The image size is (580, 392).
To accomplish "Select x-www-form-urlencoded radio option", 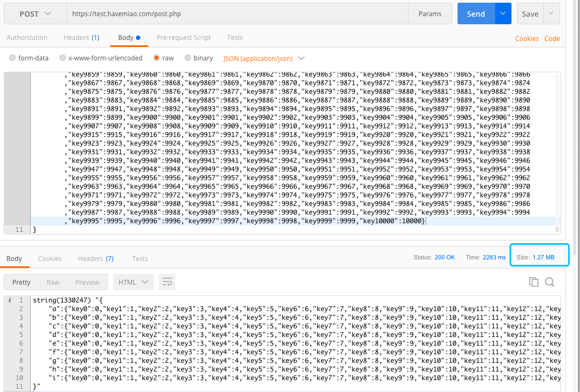I will tap(63, 58).
